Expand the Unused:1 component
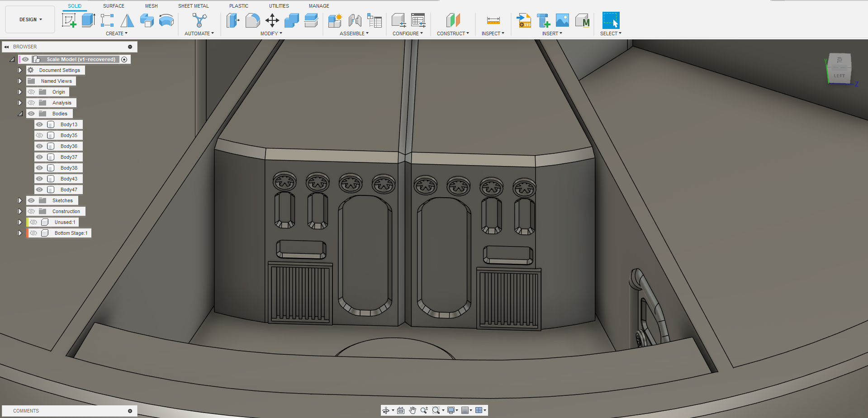 pos(20,222)
